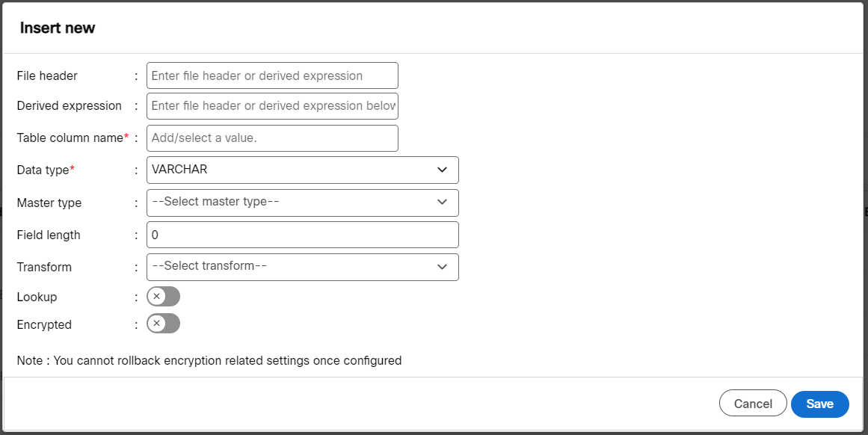Click Cancel to dismiss the dialog
Viewport: 868px width, 435px height.
point(753,403)
